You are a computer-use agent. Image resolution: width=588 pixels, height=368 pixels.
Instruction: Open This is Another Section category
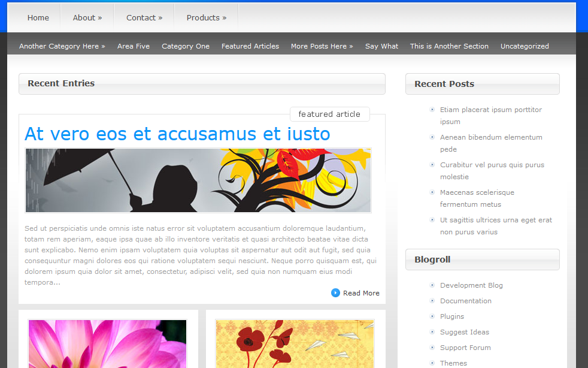[449, 46]
